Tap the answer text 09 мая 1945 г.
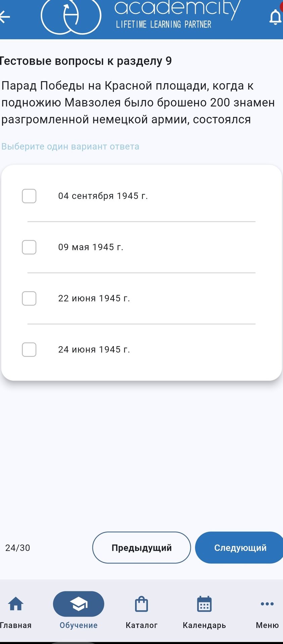Image resolution: width=283 pixels, height=644 pixels. coord(91,247)
